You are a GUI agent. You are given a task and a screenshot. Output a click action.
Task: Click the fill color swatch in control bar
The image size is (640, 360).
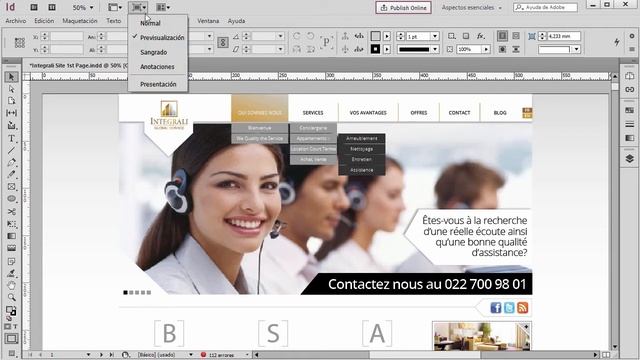[375, 36]
